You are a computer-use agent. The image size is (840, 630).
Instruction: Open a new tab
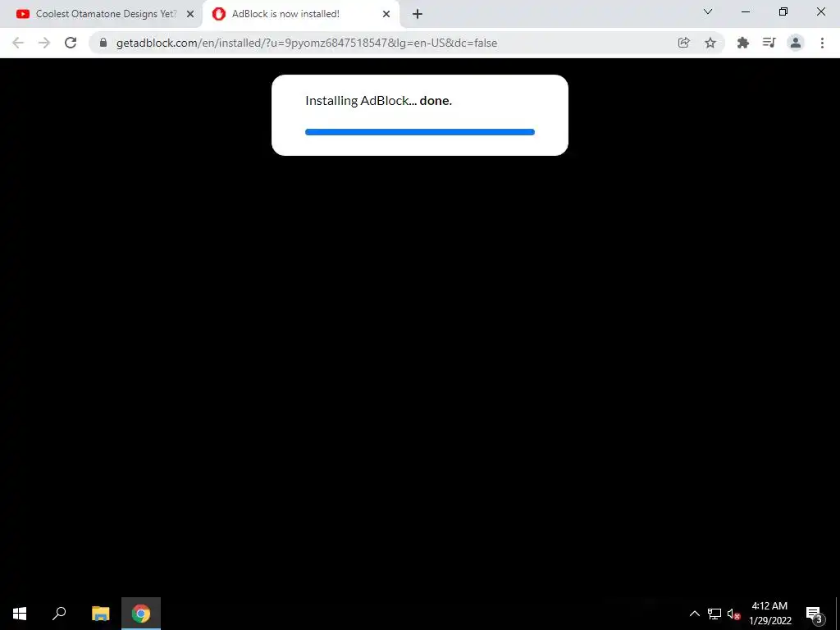click(418, 14)
